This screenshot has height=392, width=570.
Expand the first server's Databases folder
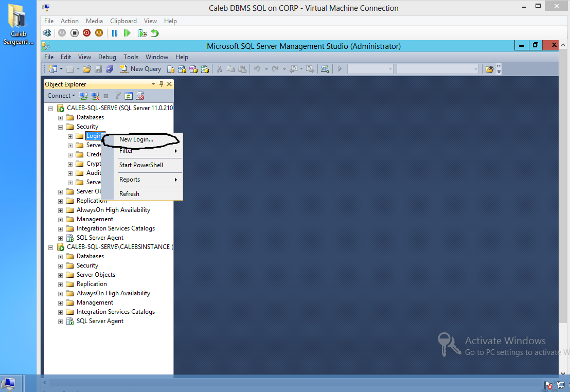60,118
